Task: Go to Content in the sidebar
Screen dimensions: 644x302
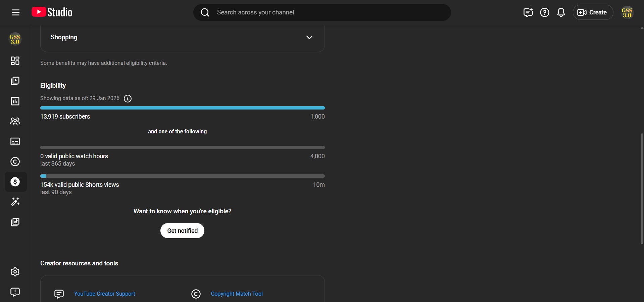Action: click(15, 81)
